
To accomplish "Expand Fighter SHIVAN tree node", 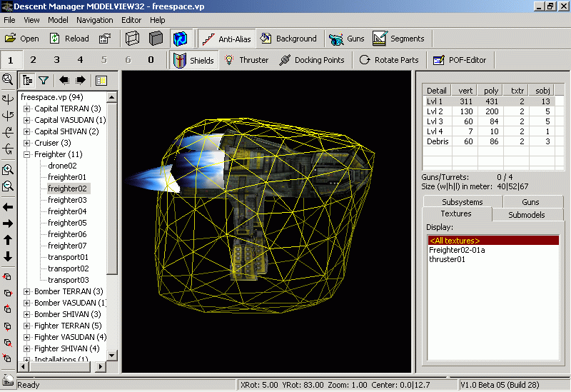I will (x=26, y=348).
